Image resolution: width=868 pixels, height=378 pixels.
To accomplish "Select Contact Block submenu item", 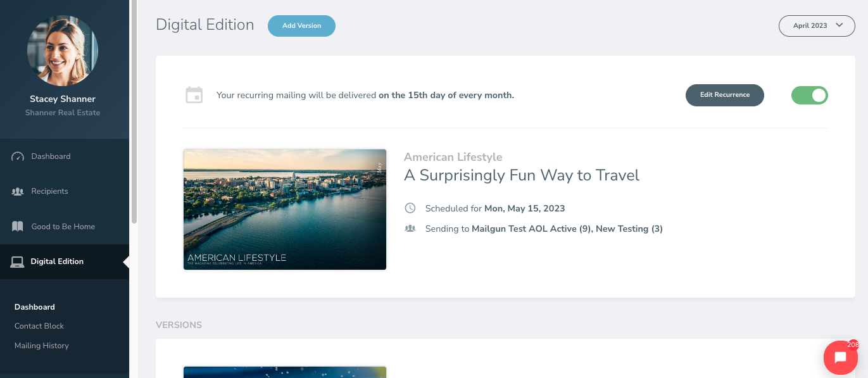I will (x=39, y=326).
